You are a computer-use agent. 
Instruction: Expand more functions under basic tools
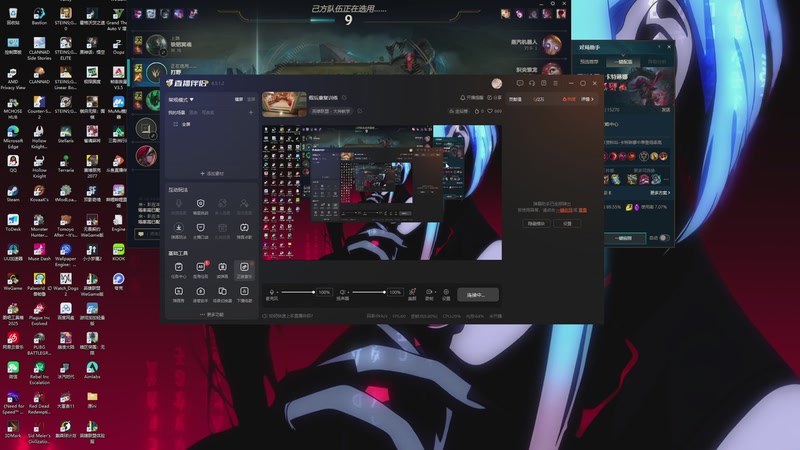coord(212,314)
